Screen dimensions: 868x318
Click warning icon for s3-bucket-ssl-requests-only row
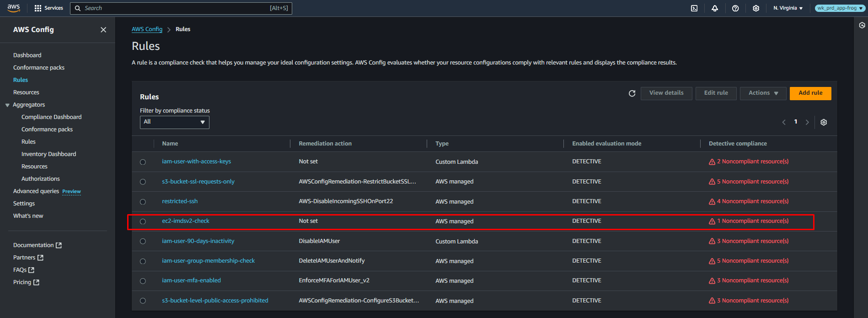pyautogui.click(x=712, y=182)
